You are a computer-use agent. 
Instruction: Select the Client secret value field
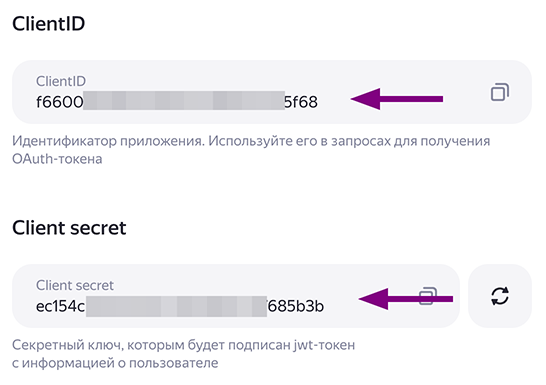pyautogui.click(x=236, y=296)
